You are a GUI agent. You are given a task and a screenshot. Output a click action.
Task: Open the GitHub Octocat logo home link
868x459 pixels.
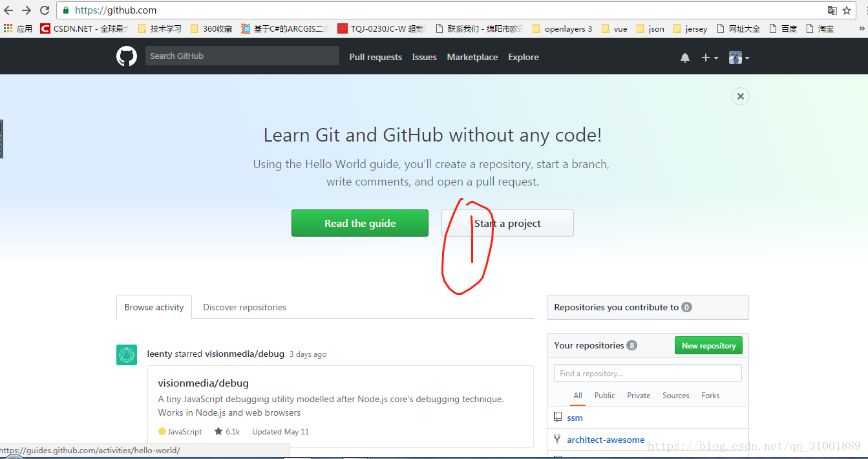click(x=127, y=56)
